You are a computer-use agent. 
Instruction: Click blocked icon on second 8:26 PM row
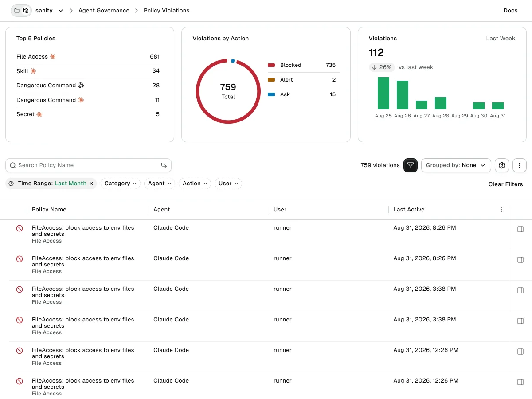click(20, 259)
